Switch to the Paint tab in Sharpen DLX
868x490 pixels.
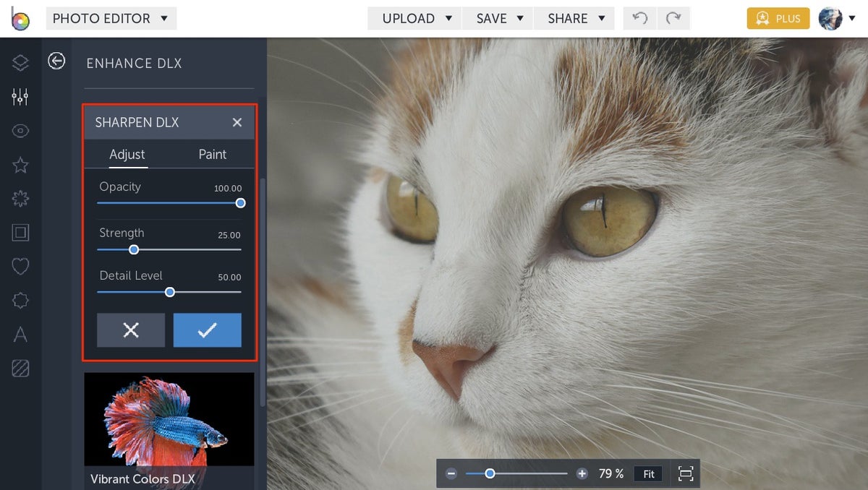pyautogui.click(x=212, y=154)
